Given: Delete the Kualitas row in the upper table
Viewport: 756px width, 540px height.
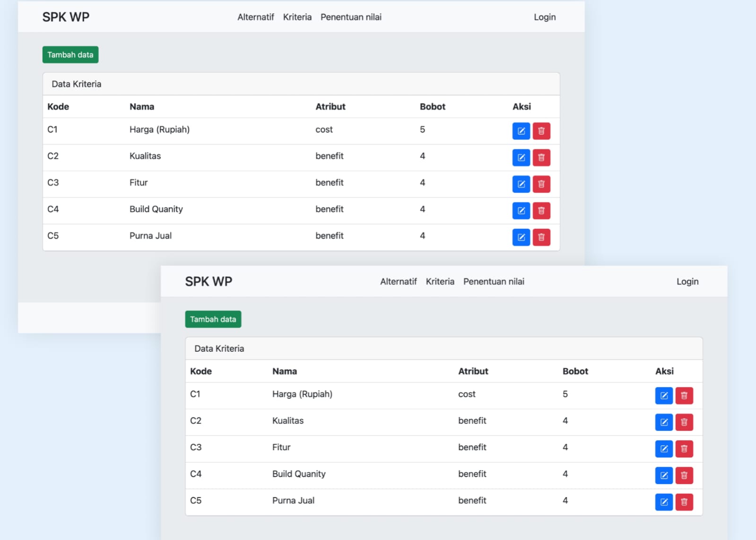Looking at the screenshot, I should (541, 157).
